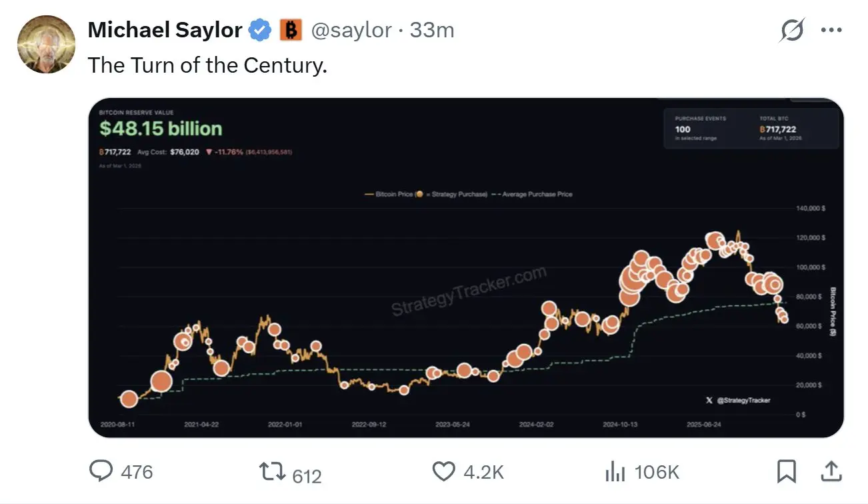Click the share upload icon
Image resolution: width=868 pixels, height=504 pixels.
[831, 472]
